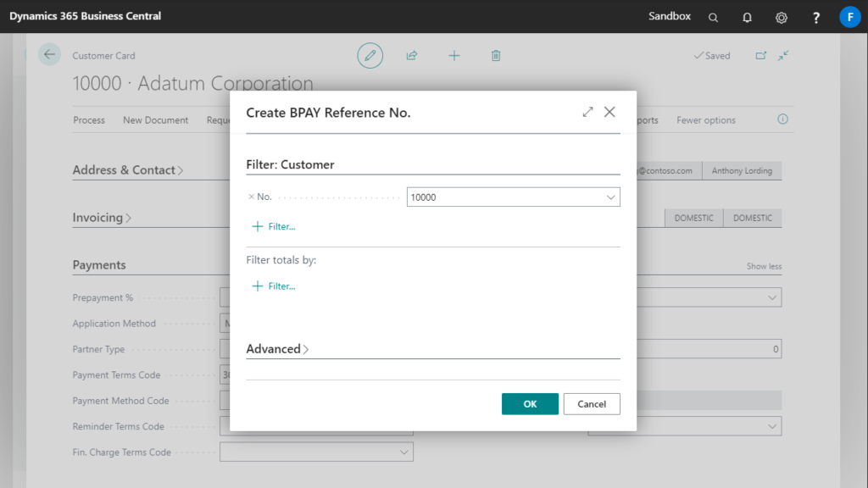The image size is (868, 488).
Task: Open the Edit pencil icon on Customer Card
Action: click(370, 55)
